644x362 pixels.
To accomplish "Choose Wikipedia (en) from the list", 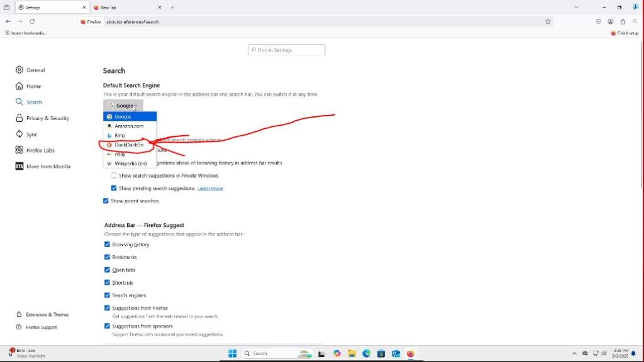I will (x=130, y=163).
